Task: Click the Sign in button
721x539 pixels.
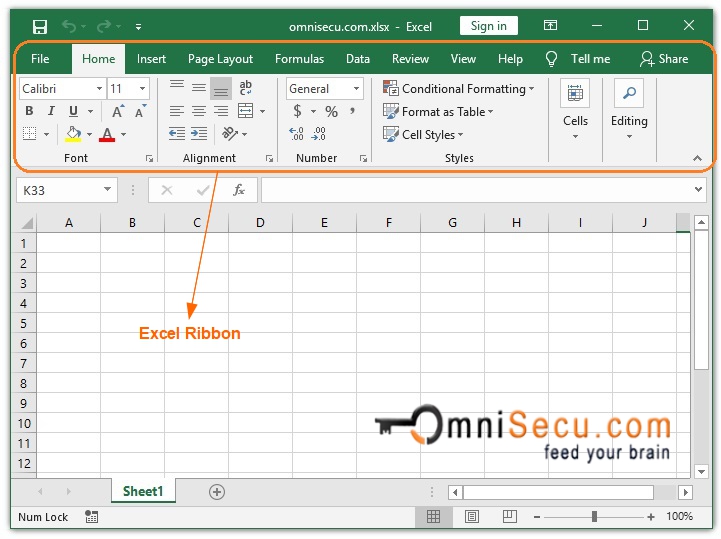Action: 488,26
